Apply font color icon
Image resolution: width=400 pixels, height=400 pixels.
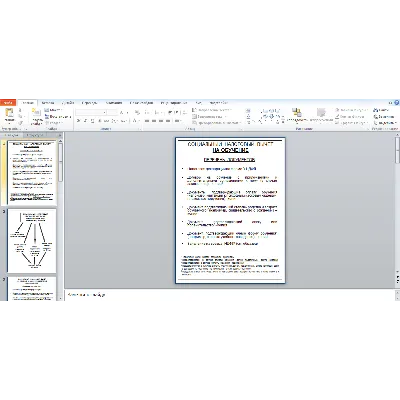click(134, 121)
